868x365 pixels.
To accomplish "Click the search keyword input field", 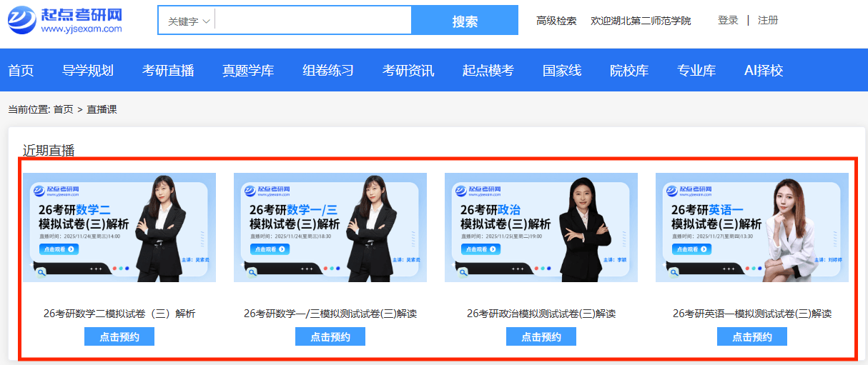I will pos(312,21).
